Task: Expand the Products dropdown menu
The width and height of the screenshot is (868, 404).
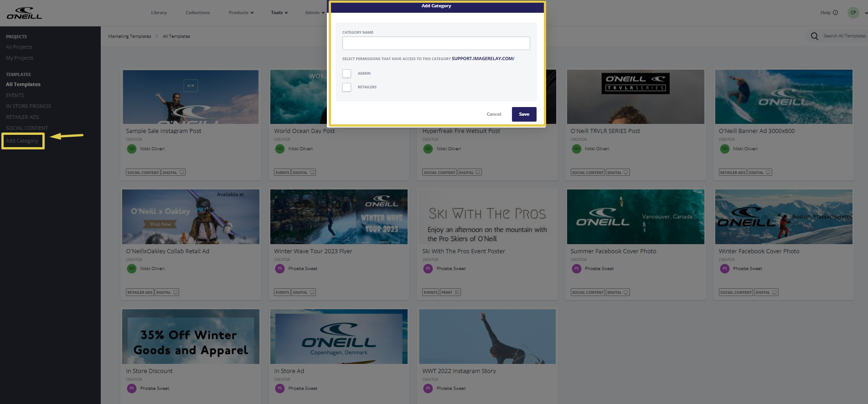Action: [x=241, y=13]
